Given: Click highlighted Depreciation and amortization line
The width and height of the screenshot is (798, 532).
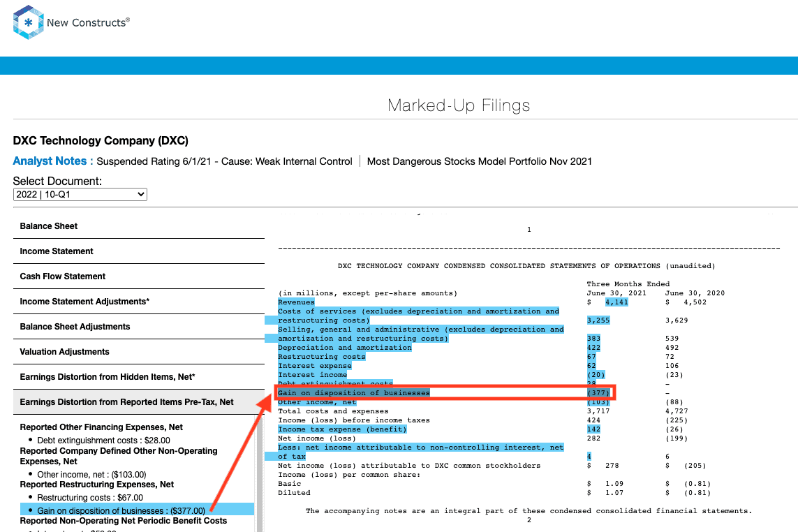Looking at the screenshot, I should click(345, 348).
